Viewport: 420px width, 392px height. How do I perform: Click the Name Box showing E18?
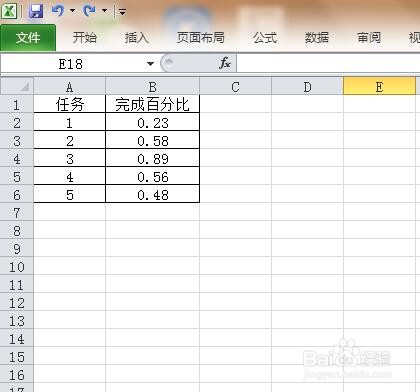71,64
